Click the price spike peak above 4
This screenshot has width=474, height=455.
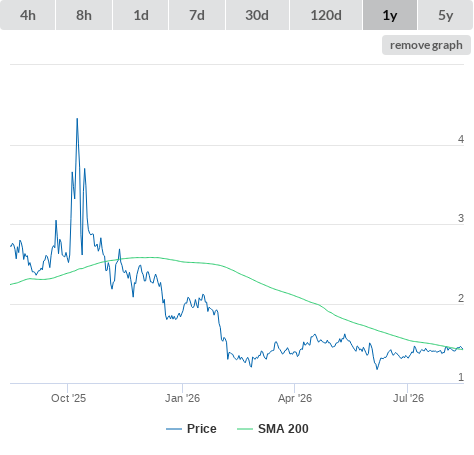click(x=77, y=119)
